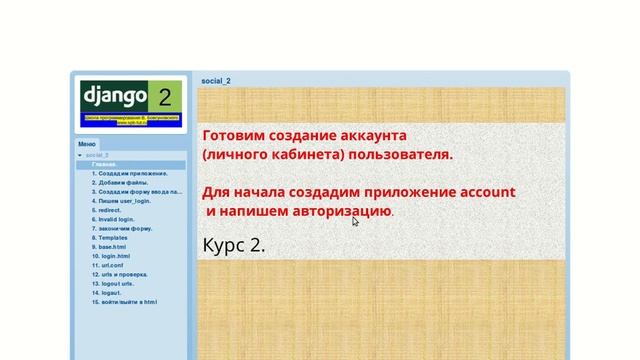Click the Курс 2. text
640x360 pixels.
(234, 245)
